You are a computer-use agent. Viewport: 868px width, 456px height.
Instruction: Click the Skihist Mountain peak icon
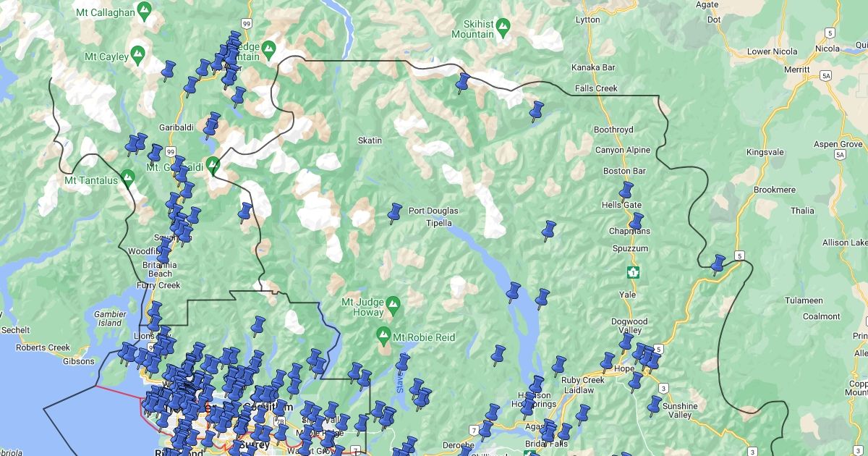(503, 28)
